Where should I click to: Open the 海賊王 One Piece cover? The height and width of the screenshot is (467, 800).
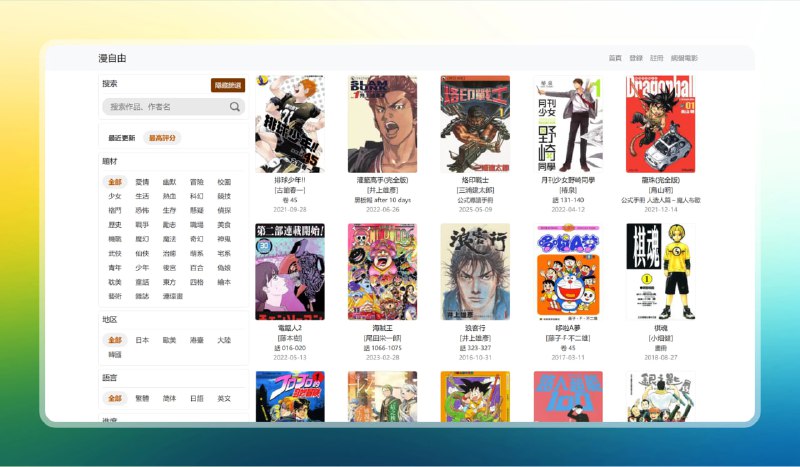382,271
